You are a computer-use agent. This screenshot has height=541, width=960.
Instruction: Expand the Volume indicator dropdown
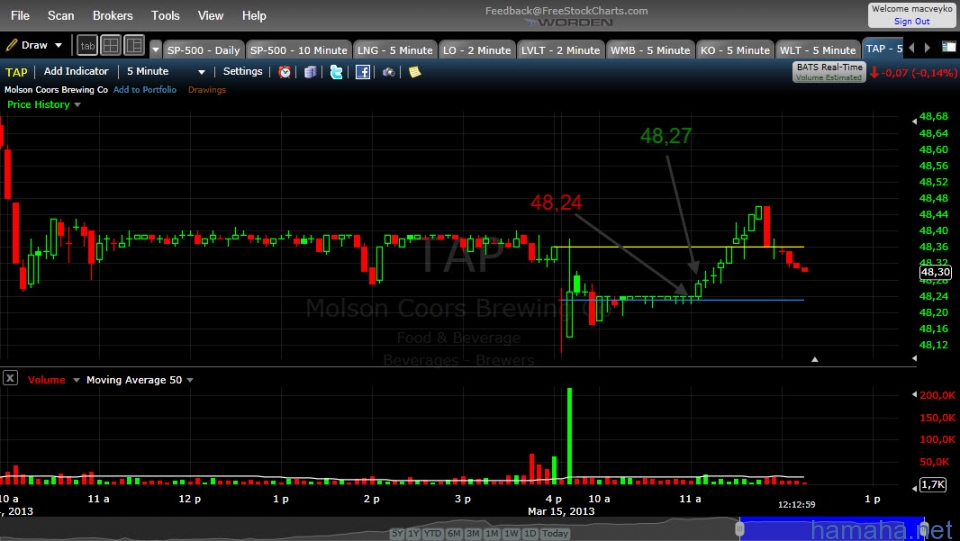coord(76,380)
